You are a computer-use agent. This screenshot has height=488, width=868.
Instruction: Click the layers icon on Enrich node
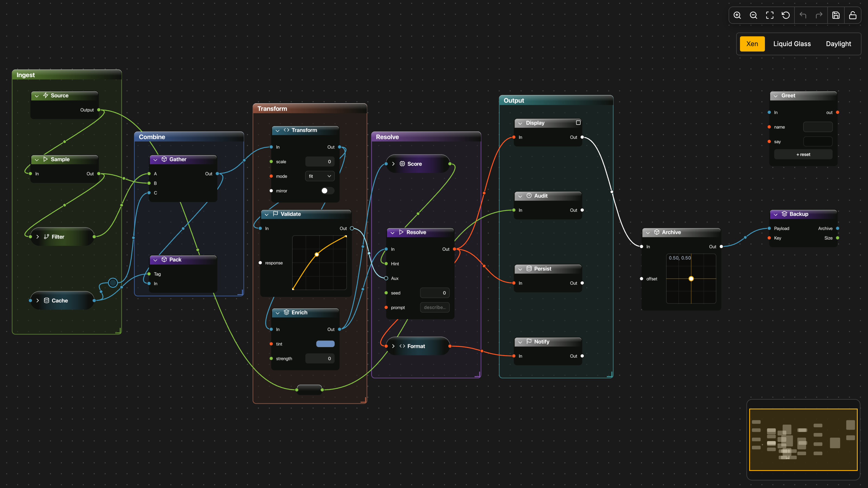(286, 312)
